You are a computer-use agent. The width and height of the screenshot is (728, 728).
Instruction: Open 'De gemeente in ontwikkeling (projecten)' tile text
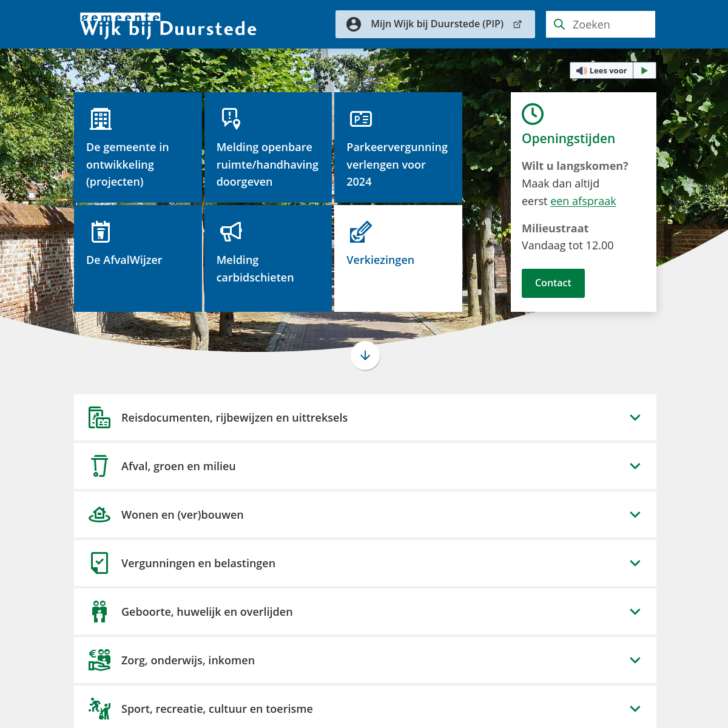[x=127, y=164]
